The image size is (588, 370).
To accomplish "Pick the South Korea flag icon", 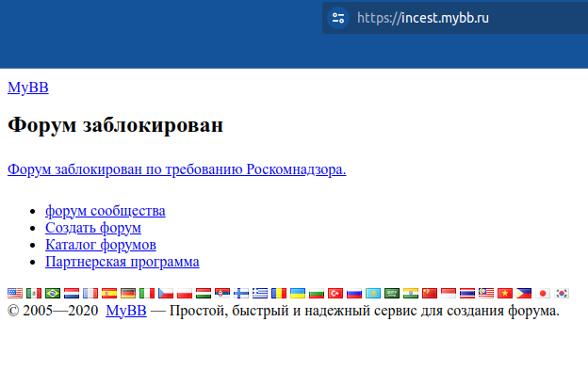I will click(x=562, y=293).
